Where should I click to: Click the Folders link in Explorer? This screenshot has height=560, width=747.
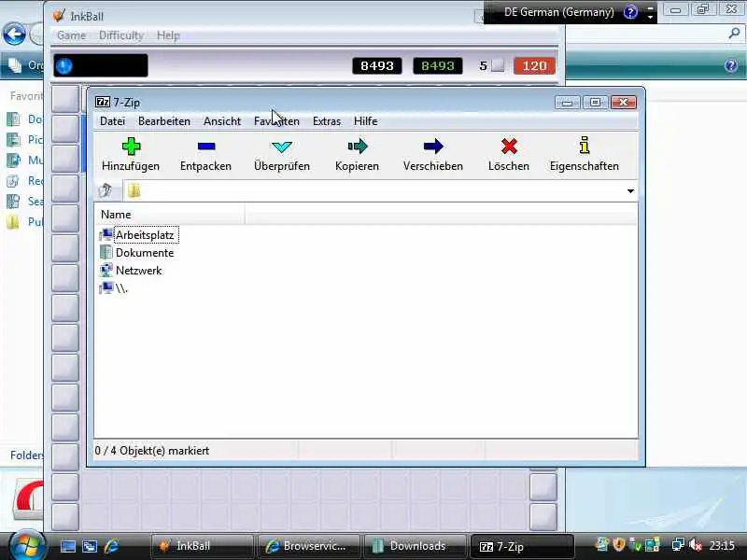[26, 455]
